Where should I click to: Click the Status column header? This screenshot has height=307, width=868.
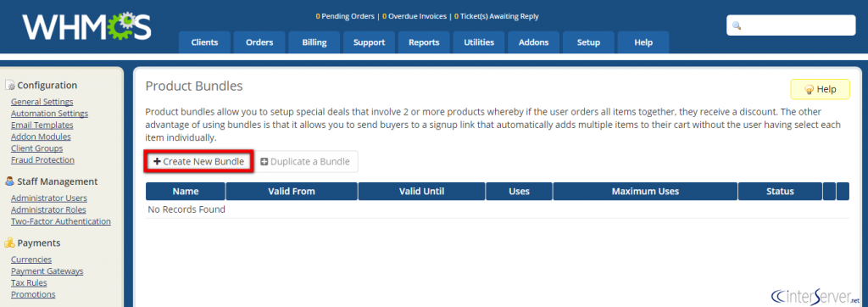pos(781,191)
